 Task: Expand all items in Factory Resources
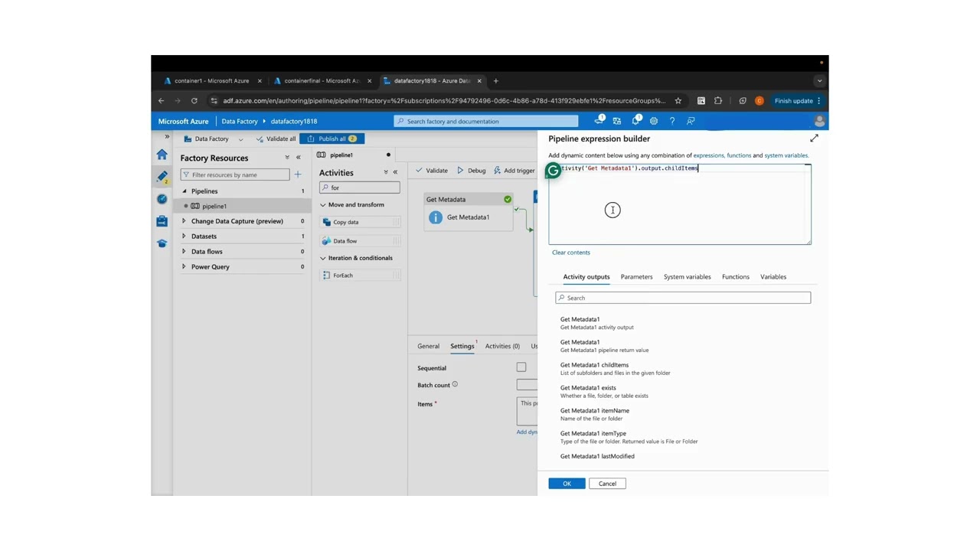coord(287,158)
